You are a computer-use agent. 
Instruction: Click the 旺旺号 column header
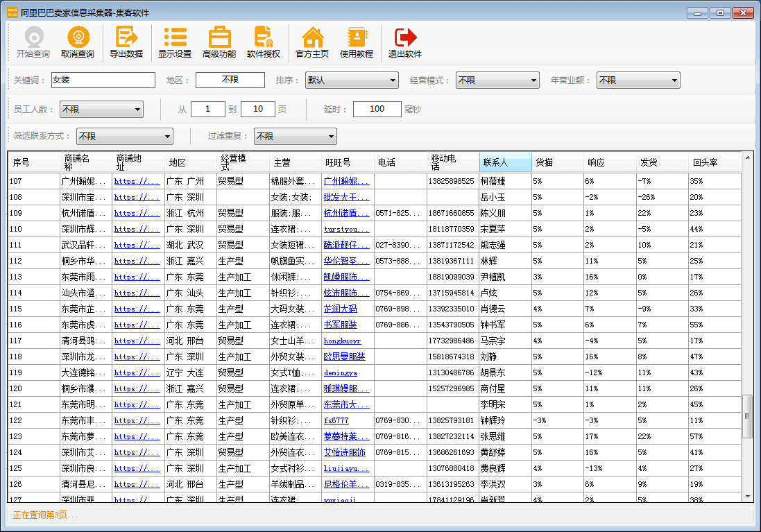(348, 162)
